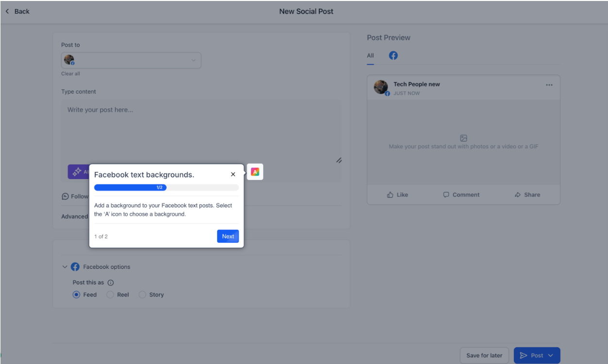Click the Facebook icon tab in Post Preview
Viewport: 608px width, 364px height.
393,55
